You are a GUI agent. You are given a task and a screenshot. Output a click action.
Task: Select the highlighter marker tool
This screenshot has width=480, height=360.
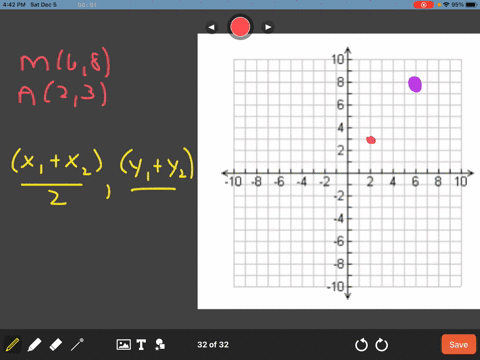click(x=34, y=345)
